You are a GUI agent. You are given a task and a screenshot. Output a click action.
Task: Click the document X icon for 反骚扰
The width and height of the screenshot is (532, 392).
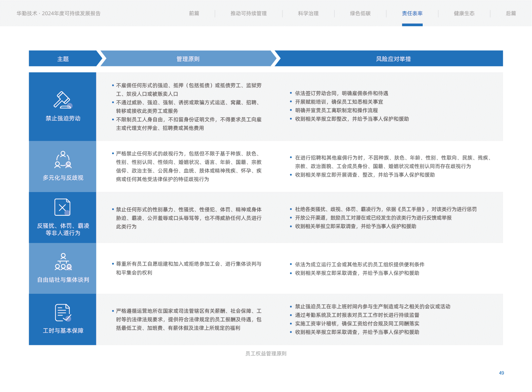coord(62,207)
